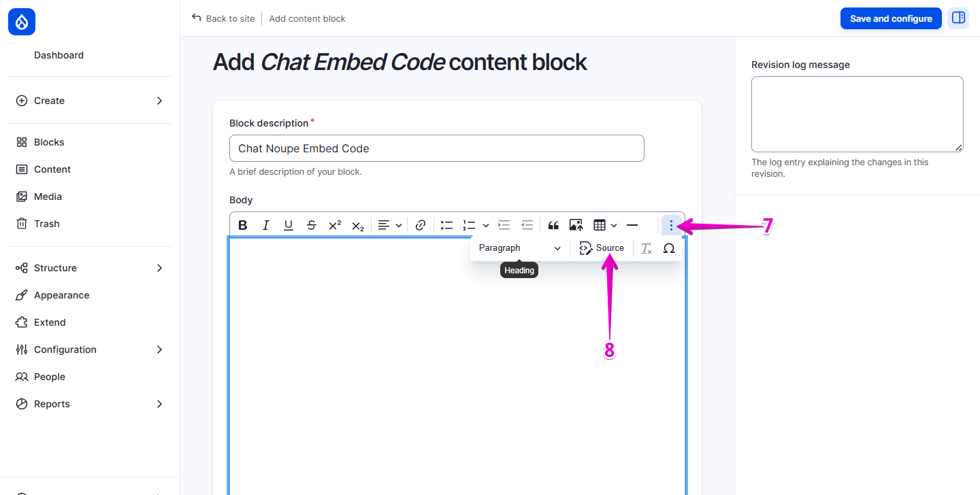Select the subscript icon
Viewport: 980px width, 495px height.
click(x=357, y=224)
